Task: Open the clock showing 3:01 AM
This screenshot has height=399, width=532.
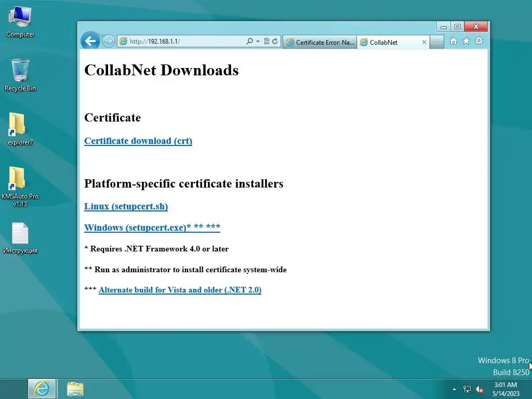Action: point(506,389)
